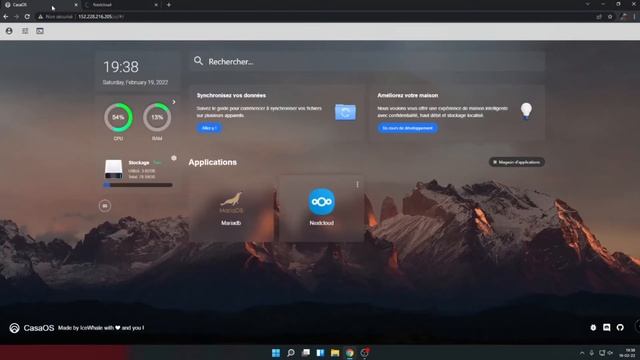Open Task View on the taskbar
Screen dimensions: 640x360
pyautogui.click(x=306, y=353)
